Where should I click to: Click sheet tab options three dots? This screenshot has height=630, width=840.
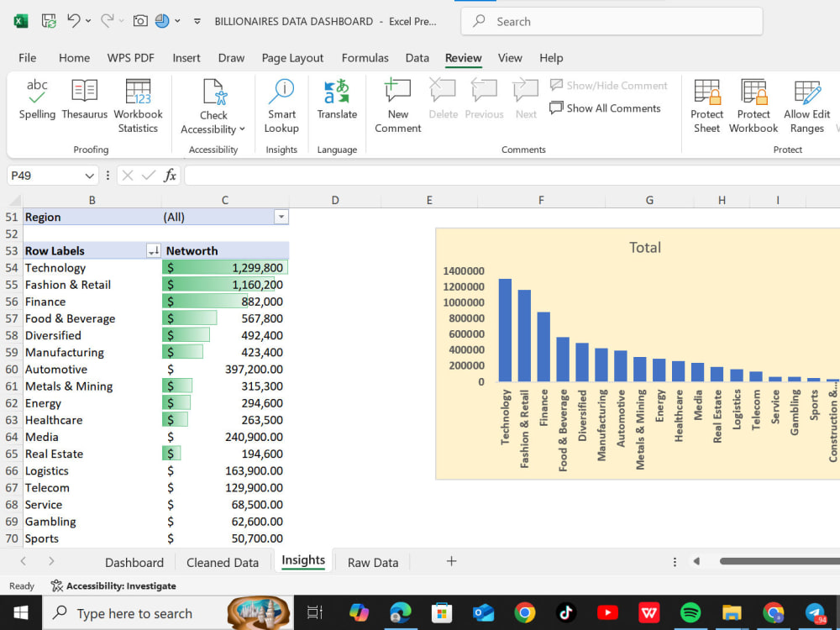(x=675, y=561)
